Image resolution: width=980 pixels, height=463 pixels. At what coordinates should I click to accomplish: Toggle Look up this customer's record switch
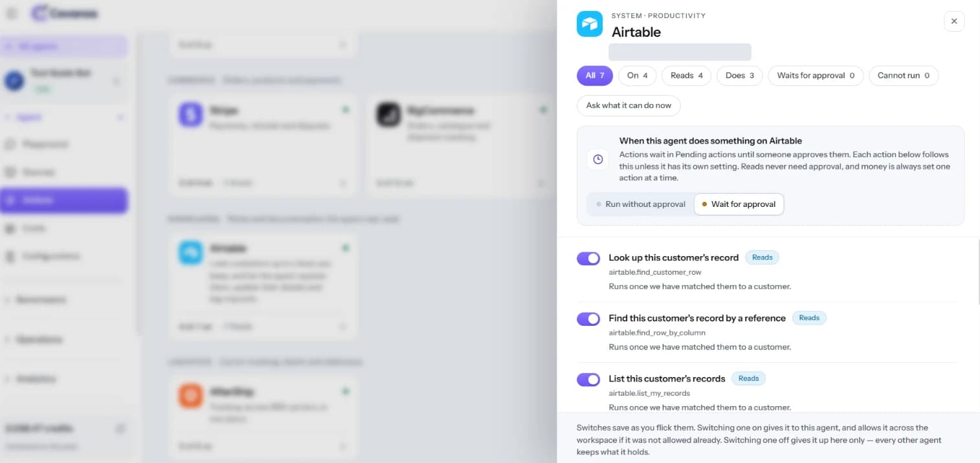(x=588, y=259)
